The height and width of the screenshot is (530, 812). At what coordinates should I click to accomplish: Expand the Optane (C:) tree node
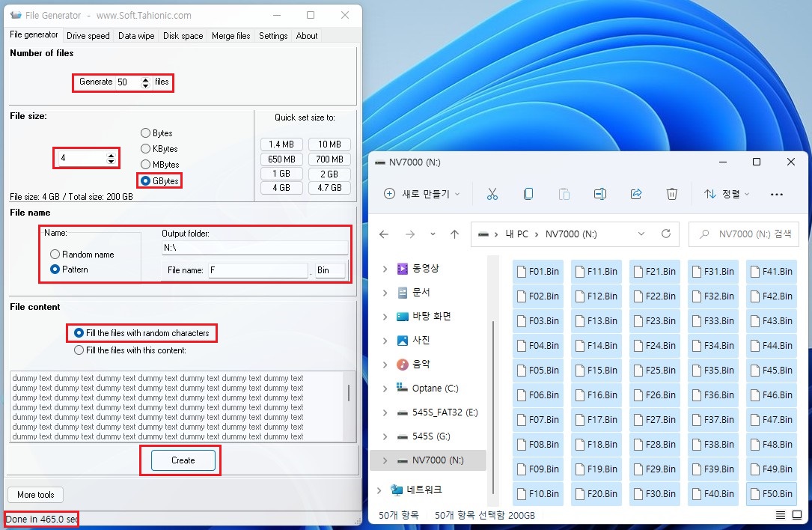tap(385, 388)
